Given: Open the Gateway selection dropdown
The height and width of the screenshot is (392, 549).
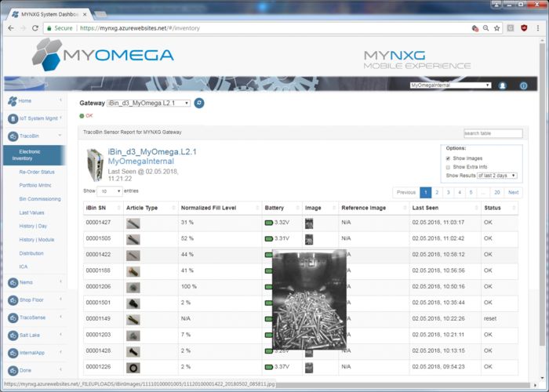Looking at the screenshot, I should (148, 103).
